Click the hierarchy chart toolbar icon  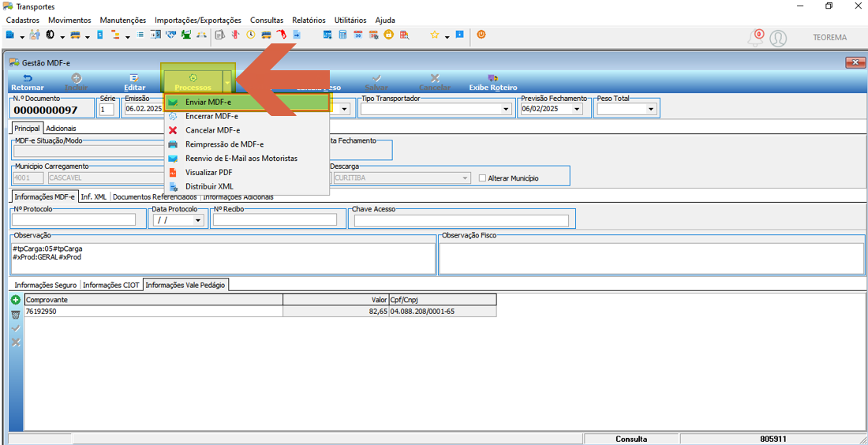click(x=115, y=35)
